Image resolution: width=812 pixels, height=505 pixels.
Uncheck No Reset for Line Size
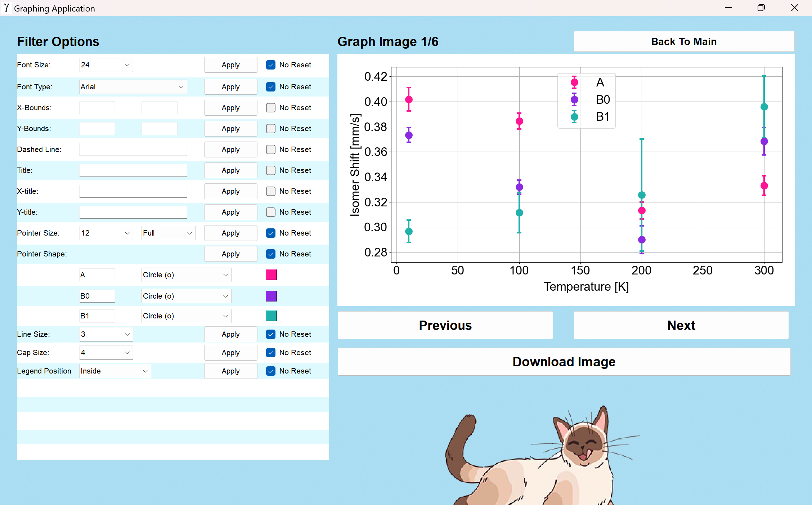click(x=270, y=334)
